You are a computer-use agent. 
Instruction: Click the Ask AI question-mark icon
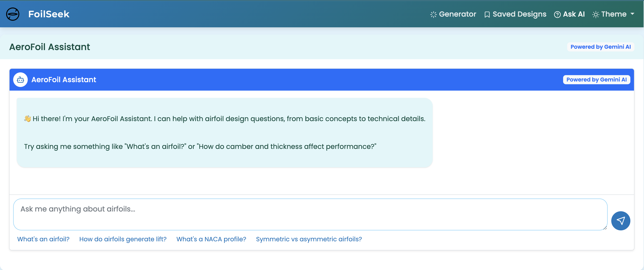557,15
